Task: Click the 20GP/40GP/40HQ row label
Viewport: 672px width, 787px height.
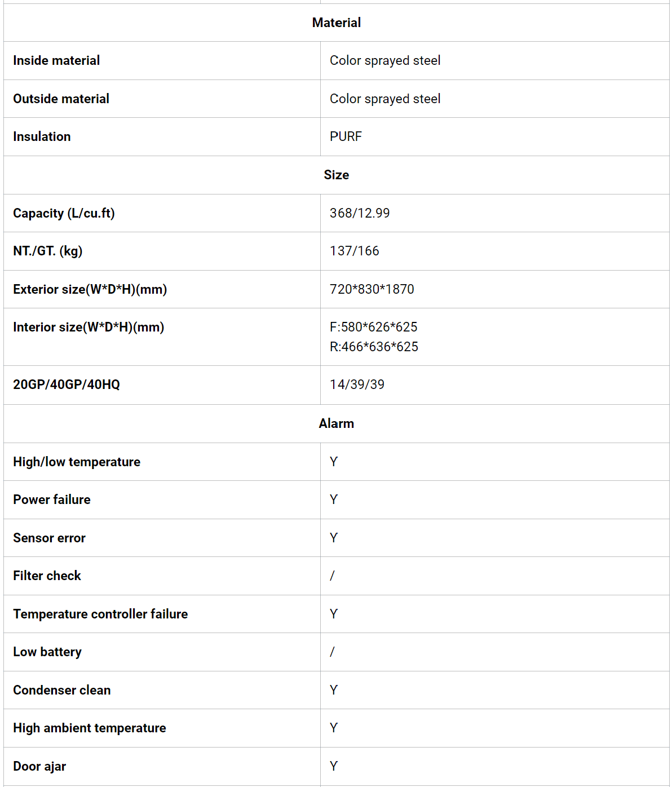Action: tap(67, 384)
